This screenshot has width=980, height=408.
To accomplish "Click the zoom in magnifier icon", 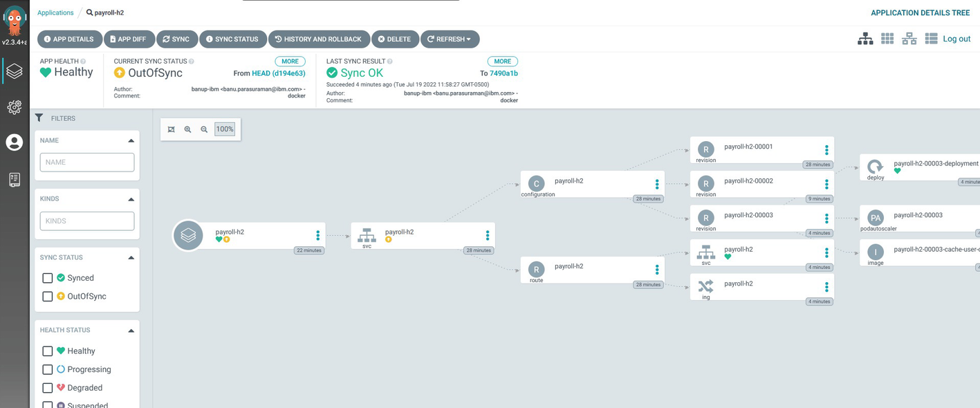I will click(187, 129).
